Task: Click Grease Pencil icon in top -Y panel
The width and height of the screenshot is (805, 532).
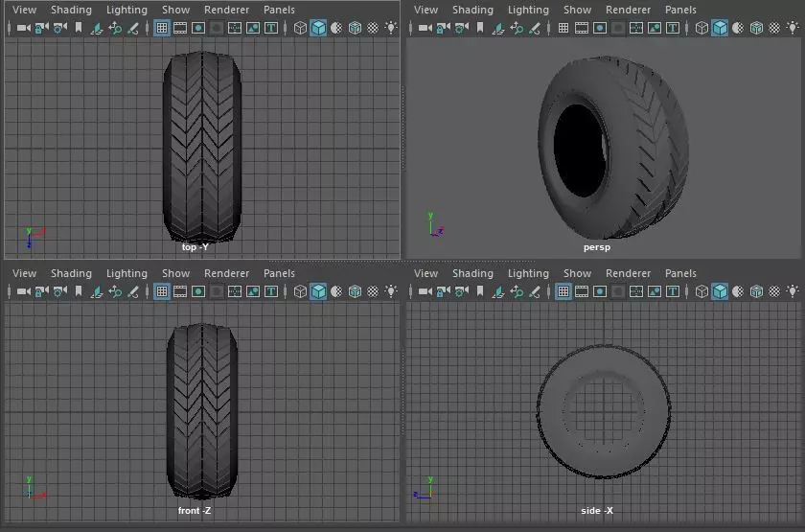Action: point(133,28)
